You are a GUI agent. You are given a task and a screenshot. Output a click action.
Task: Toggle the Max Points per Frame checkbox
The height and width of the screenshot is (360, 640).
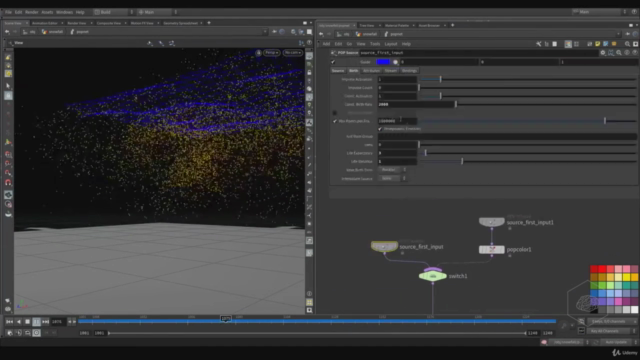[x=335, y=121]
